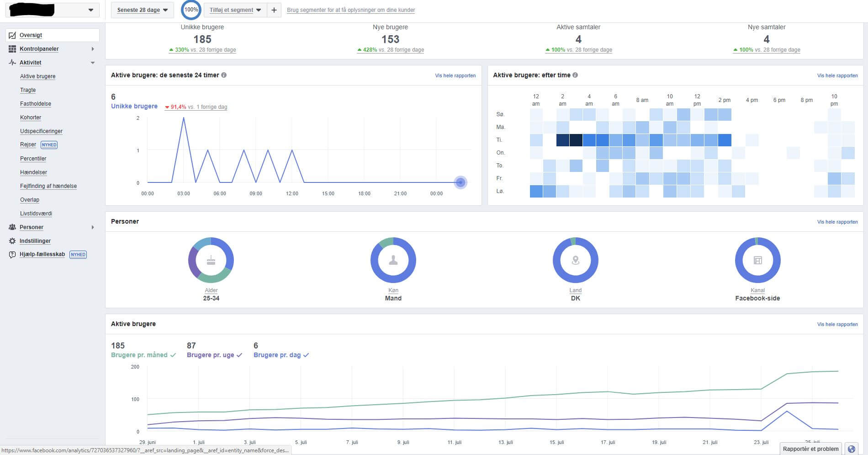The height and width of the screenshot is (455, 868).
Task: Click the Køn gender donut chart
Action: (393, 260)
